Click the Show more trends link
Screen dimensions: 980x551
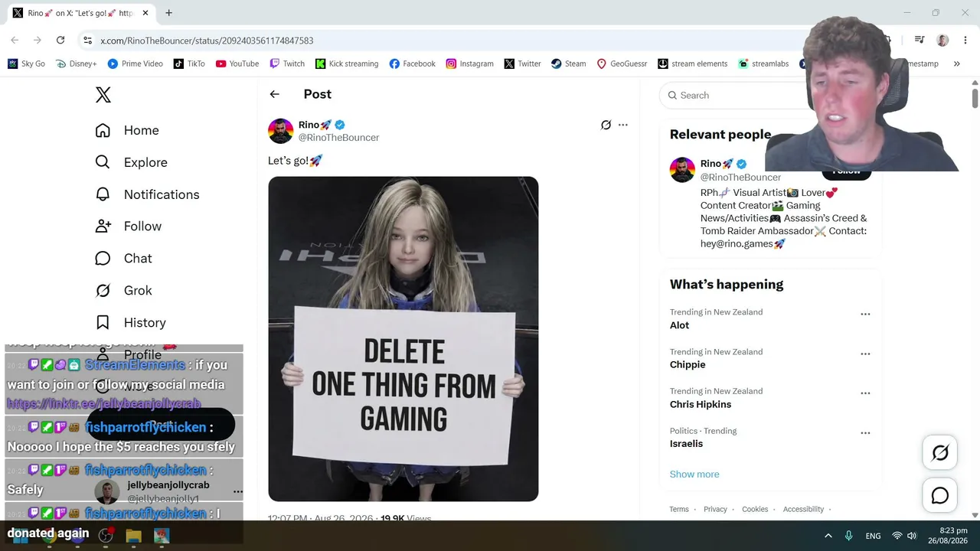pos(694,474)
